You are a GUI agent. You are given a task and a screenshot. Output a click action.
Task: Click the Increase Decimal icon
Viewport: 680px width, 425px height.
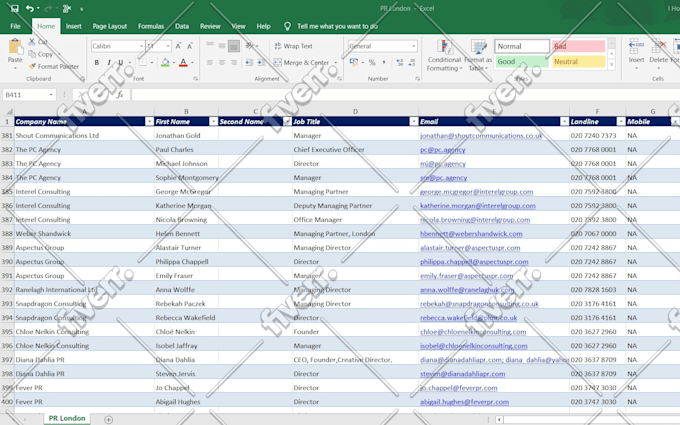click(399, 62)
